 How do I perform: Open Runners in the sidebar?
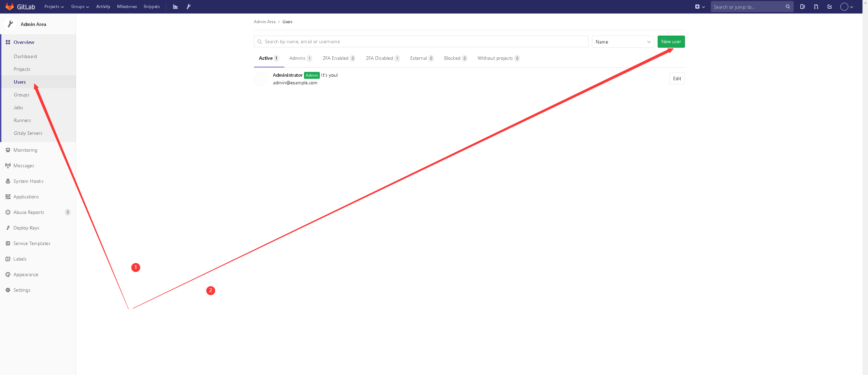pyautogui.click(x=22, y=120)
